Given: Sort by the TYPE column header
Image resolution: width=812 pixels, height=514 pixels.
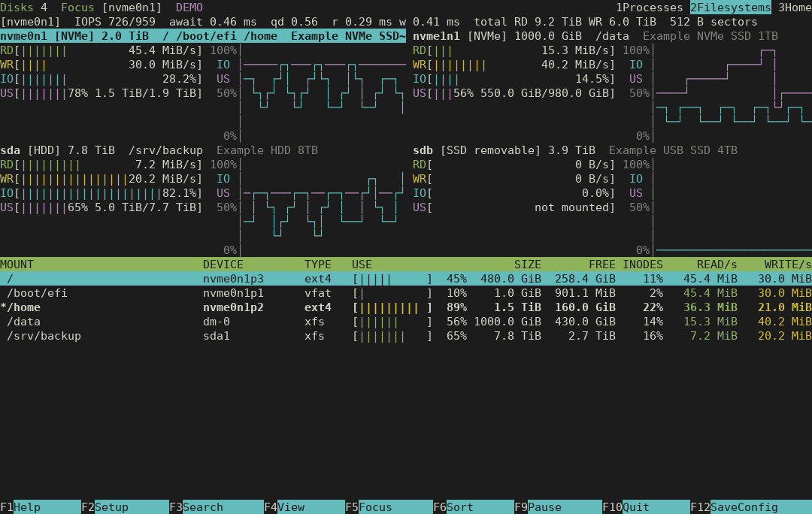Looking at the screenshot, I should tap(317, 265).
